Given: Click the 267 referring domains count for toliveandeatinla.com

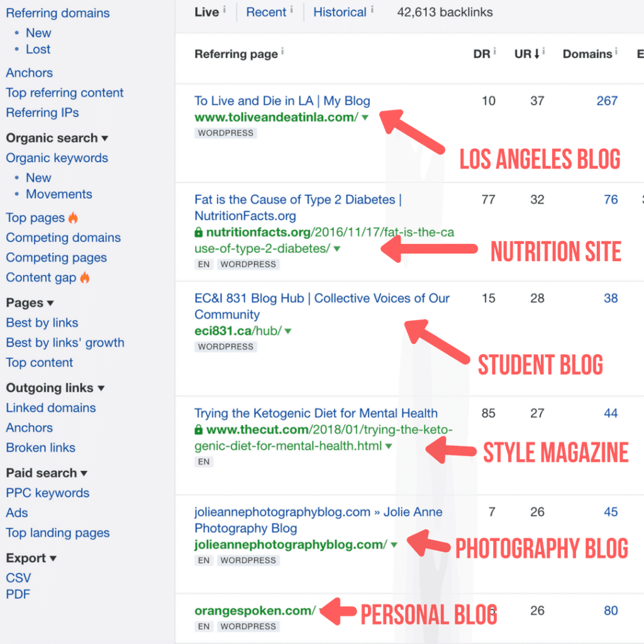Looking at the screenshot, I should pyautogui.click(x=607, y=101).
